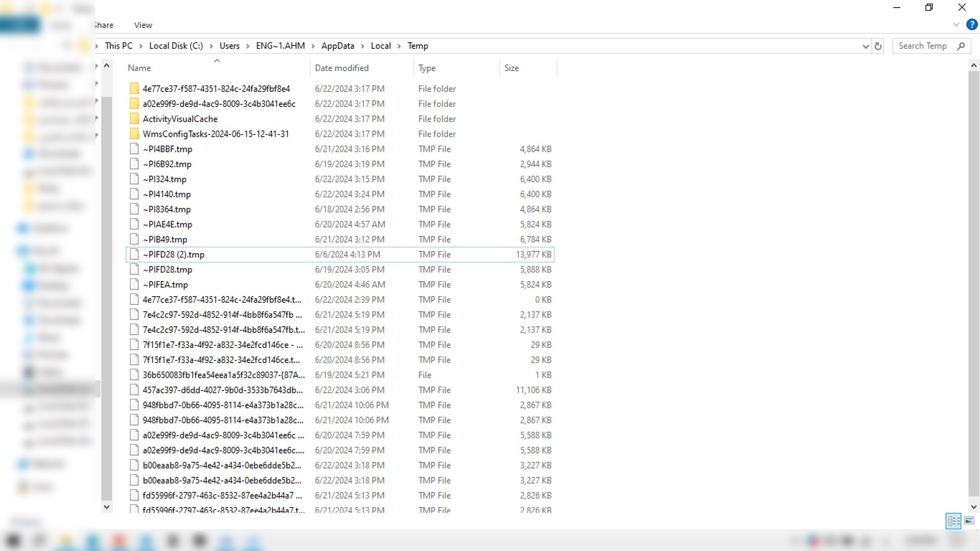
Task: Click the Name column header to sort
Action: click(x=139, y=67)
